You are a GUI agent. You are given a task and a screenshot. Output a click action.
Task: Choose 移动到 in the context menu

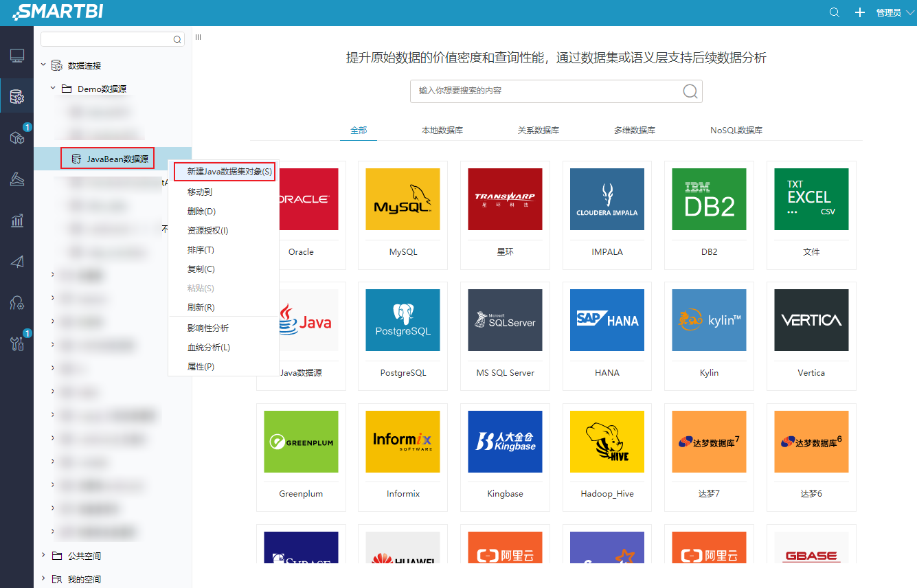(x=224, y=192)
